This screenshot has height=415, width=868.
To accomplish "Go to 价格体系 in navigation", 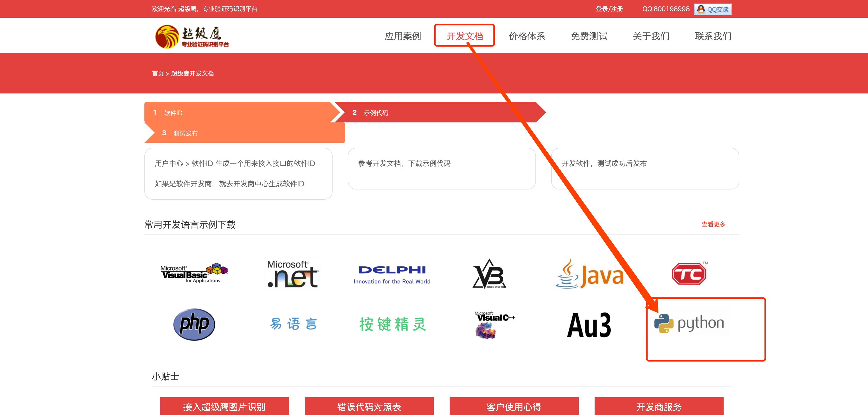I will (x=527, y=36).
